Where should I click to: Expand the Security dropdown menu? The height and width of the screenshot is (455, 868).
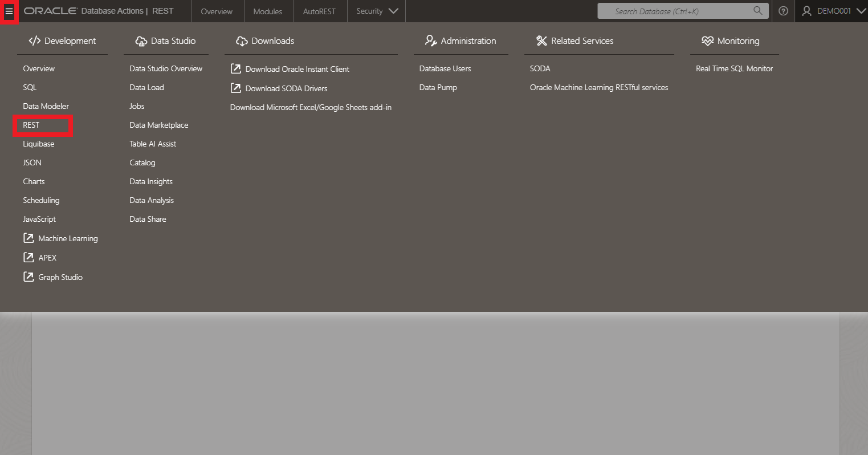click(x=377, y=11)
